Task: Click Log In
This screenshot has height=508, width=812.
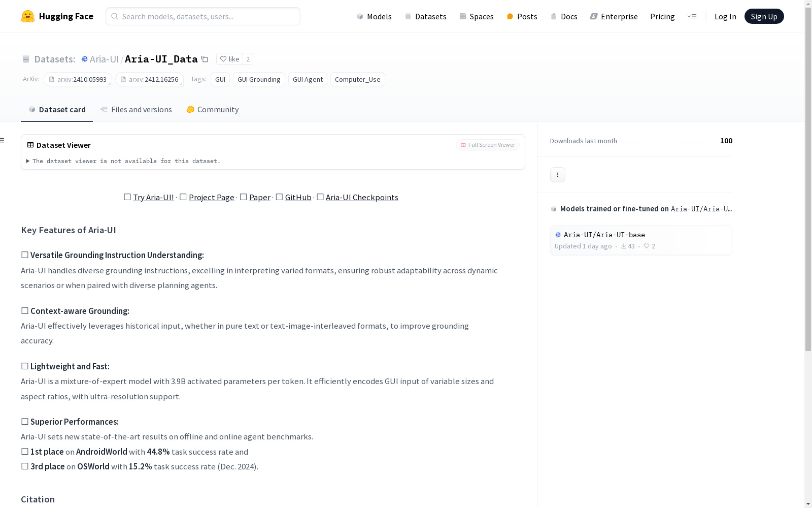Action: point(725,16)
